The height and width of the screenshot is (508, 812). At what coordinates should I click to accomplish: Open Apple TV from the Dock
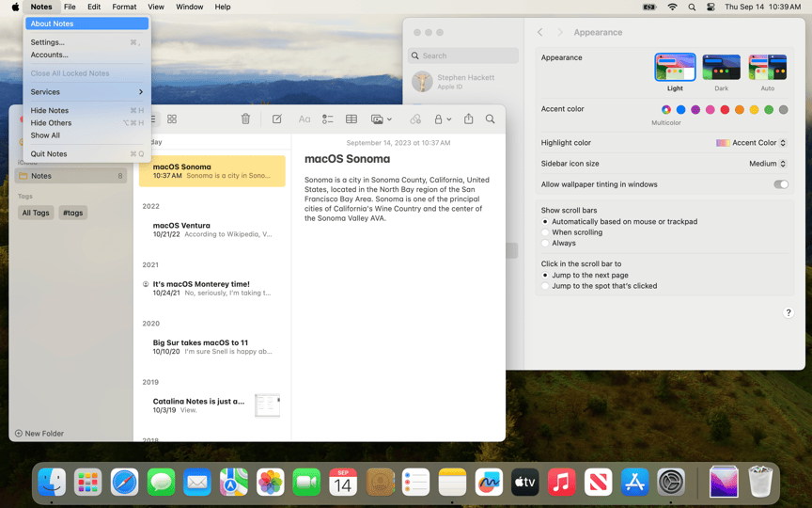click(x=525, y=482)
